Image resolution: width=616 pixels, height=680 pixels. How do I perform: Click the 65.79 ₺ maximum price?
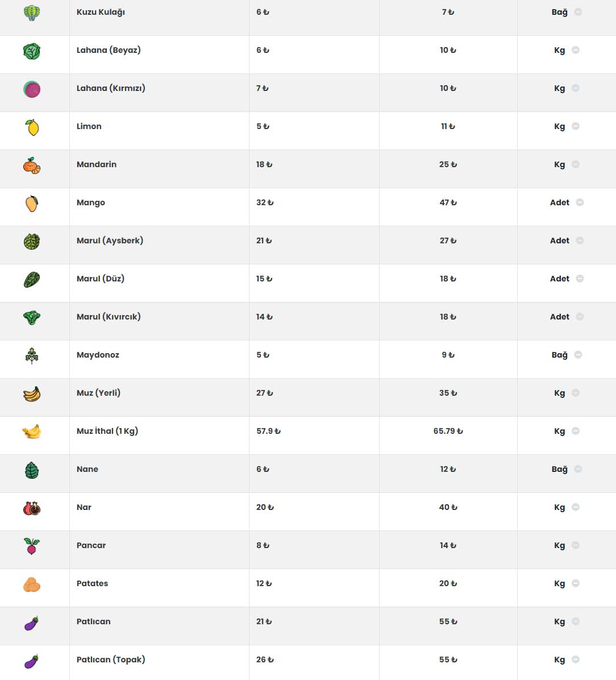coord(448,431)
